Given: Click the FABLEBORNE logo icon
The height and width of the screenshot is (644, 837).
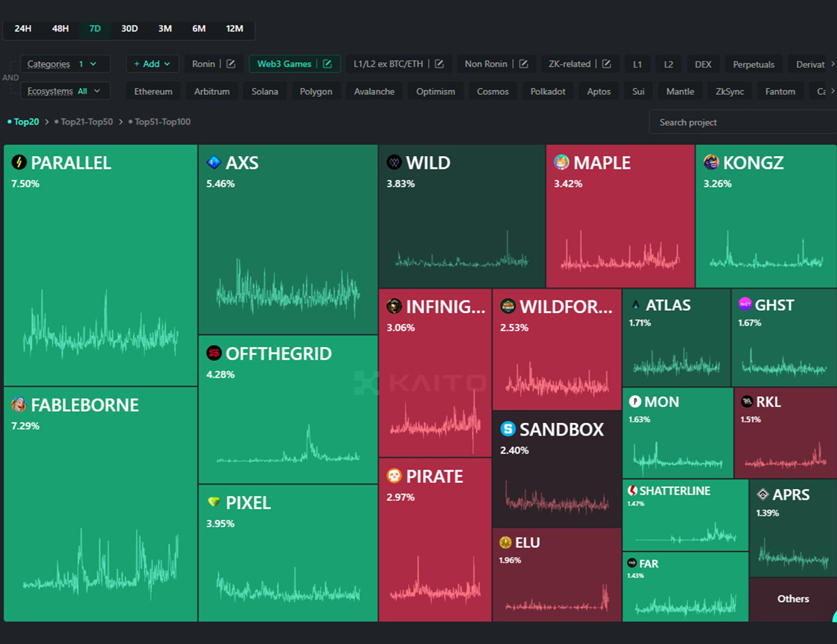Looking at the screenshot, I should coord(19,405).
